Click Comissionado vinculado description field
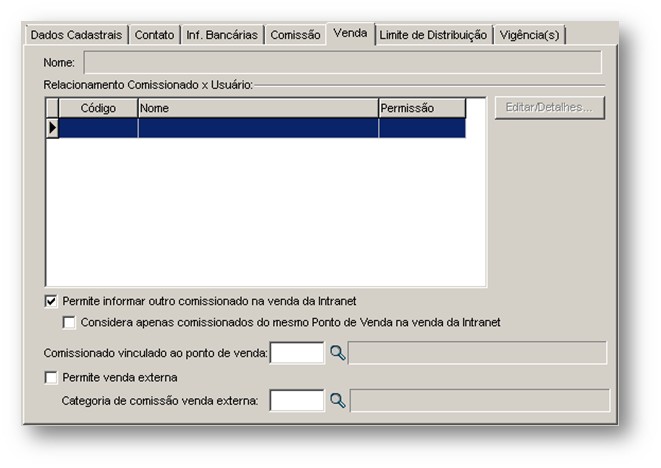Viewport: 661px width, 468px height. click(x=477, y=353)
